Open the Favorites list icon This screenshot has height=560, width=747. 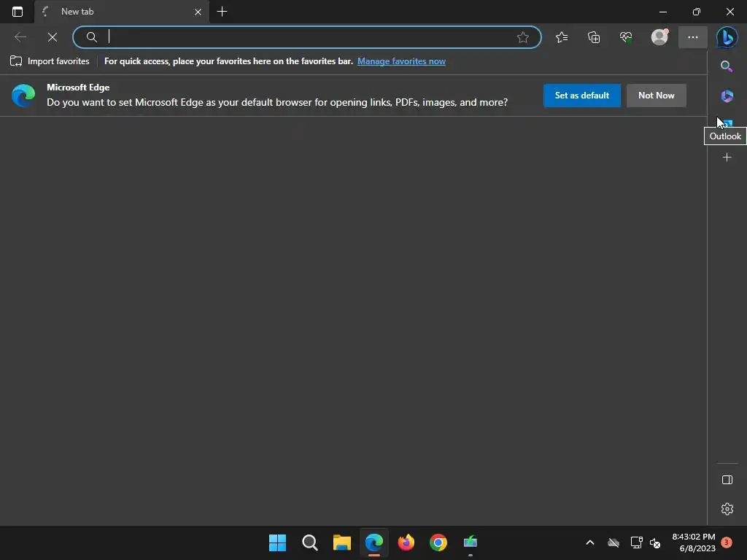562,37
